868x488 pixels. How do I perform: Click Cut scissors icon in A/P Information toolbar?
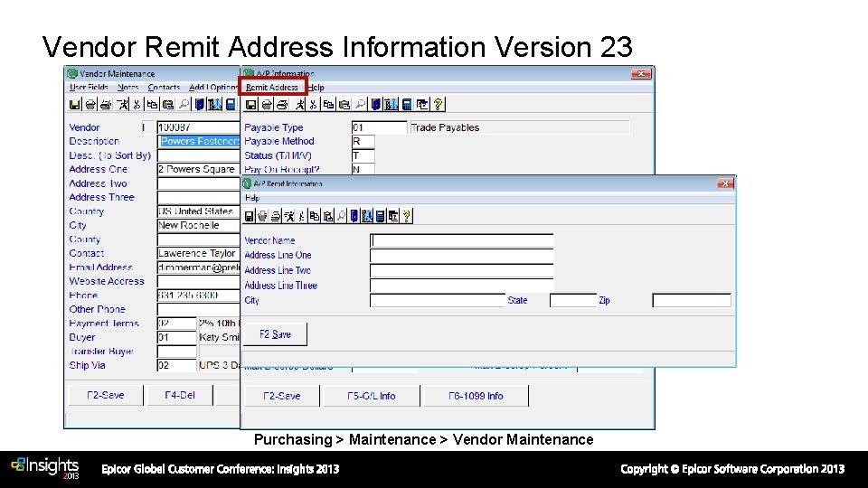314,104
